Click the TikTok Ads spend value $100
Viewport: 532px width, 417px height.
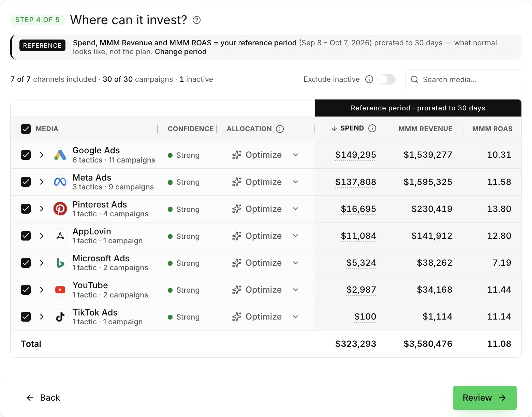click(x=365, y=317)
